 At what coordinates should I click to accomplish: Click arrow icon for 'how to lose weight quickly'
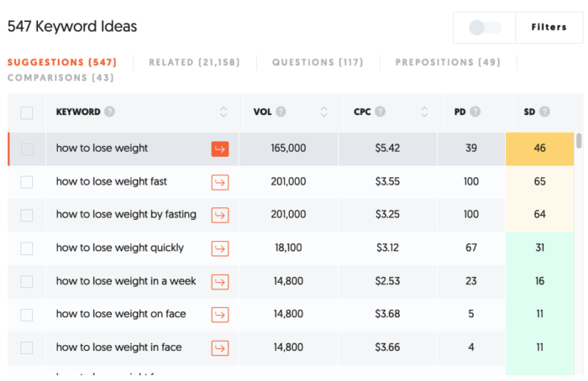(220, 248)
